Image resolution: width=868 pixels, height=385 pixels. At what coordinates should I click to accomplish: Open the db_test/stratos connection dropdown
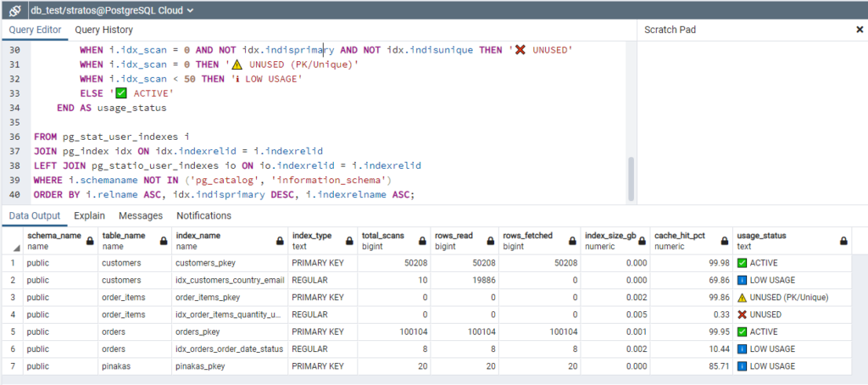pyautogui.click(x=113, y=10)
